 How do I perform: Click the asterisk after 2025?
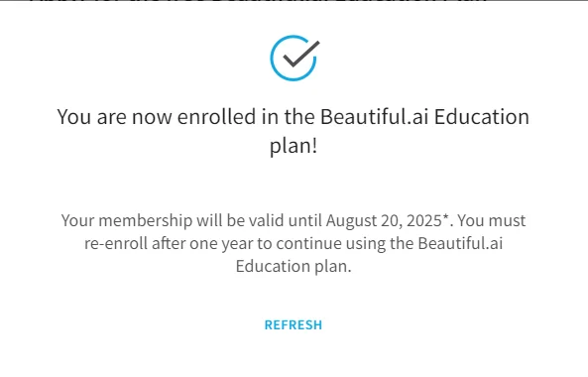click(445, 217)
